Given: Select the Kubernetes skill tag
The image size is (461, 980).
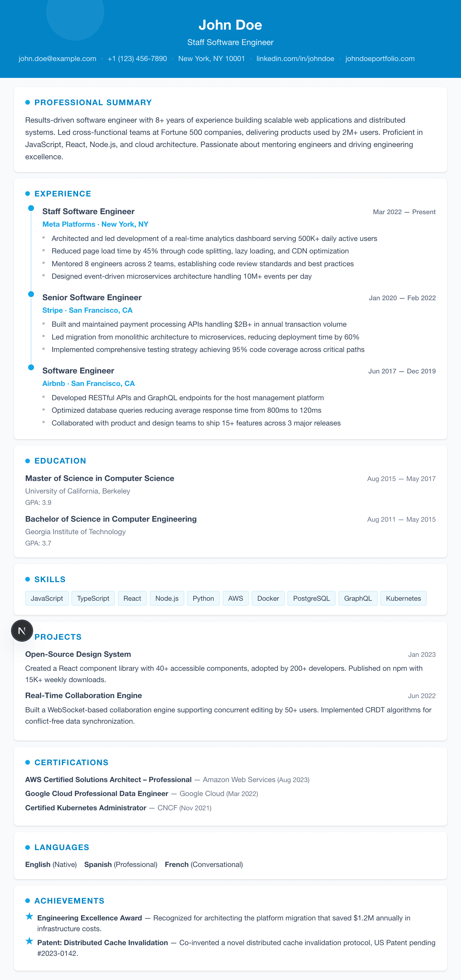Looking at the screenshot, I should 403,598.
